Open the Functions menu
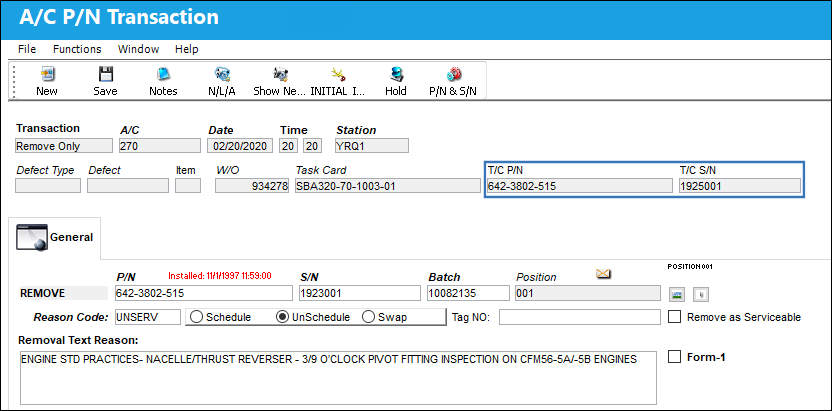 pos(77,49)
